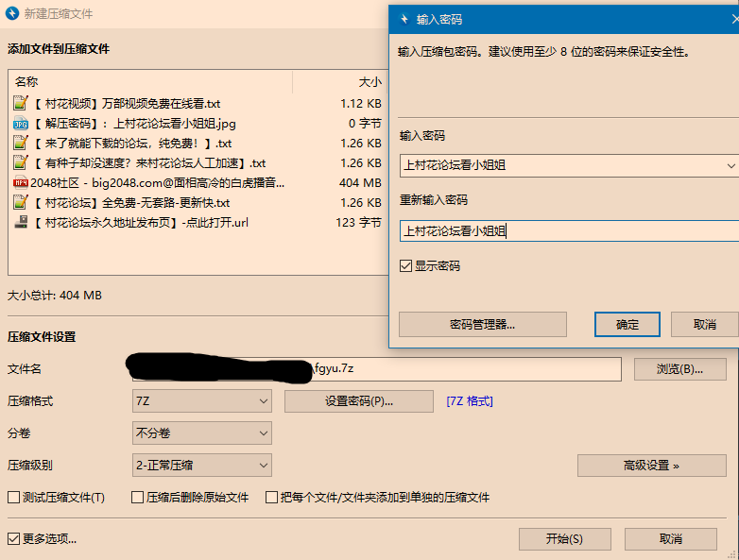Screen dimensions: 739x560
Task: Click the icon beside 【有种子却没速度？…】.txt
Action: coord(20,162)
